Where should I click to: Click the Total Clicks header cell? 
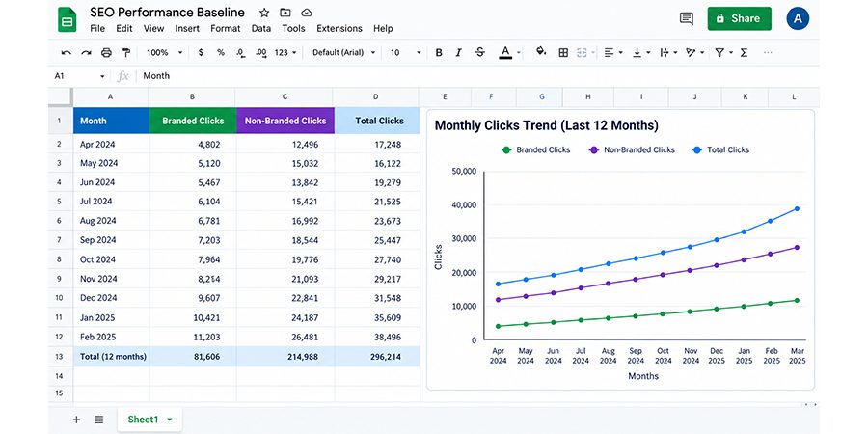tap(377, 121)
